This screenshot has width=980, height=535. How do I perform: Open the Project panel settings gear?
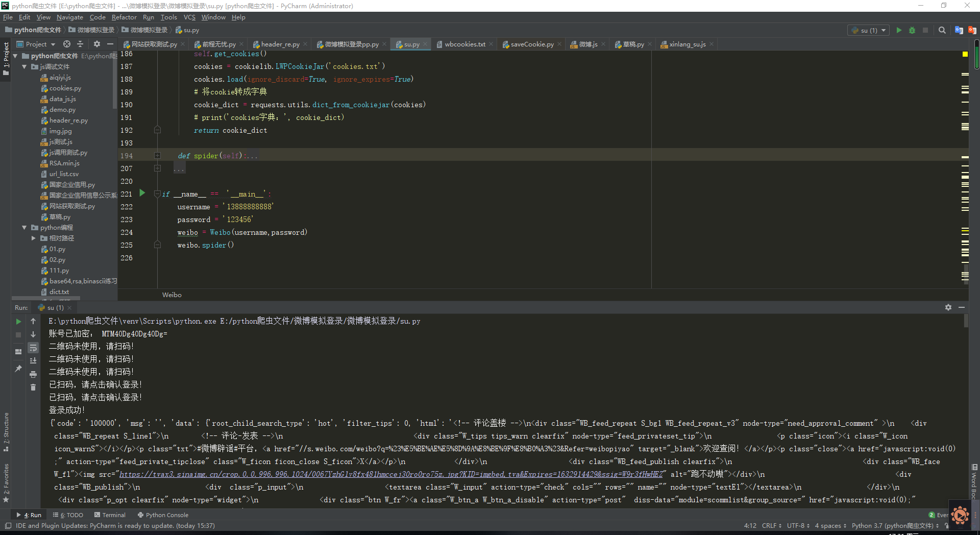pos(97,44)
